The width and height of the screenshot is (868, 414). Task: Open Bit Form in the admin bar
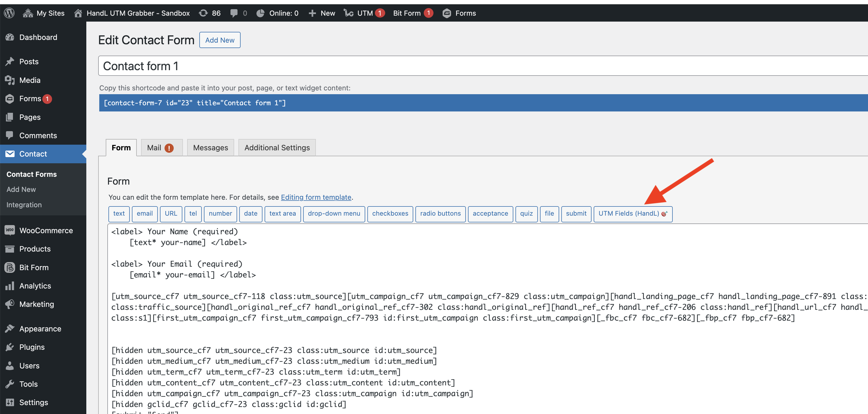click(406, 13)
